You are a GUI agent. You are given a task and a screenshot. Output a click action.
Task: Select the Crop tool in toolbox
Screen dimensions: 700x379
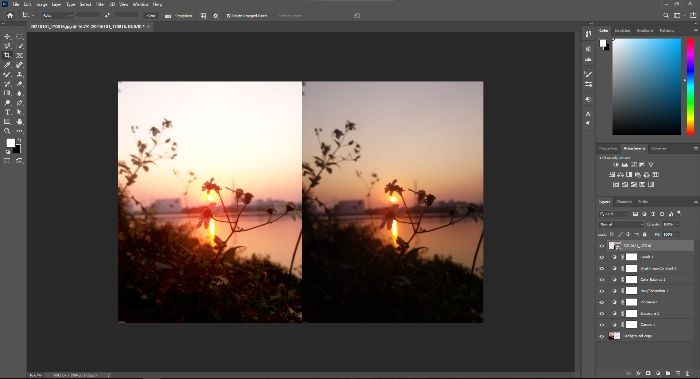(x=7, y=55)
